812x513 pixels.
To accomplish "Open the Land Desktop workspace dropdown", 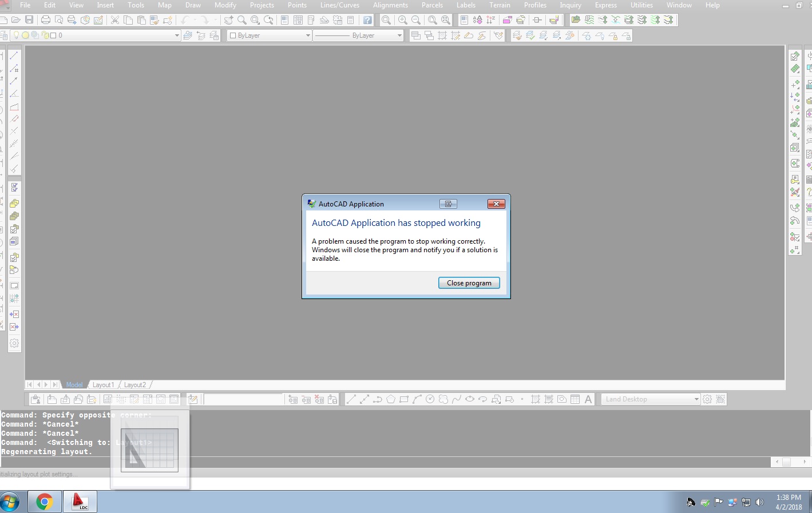I will (x=696, y=399).
